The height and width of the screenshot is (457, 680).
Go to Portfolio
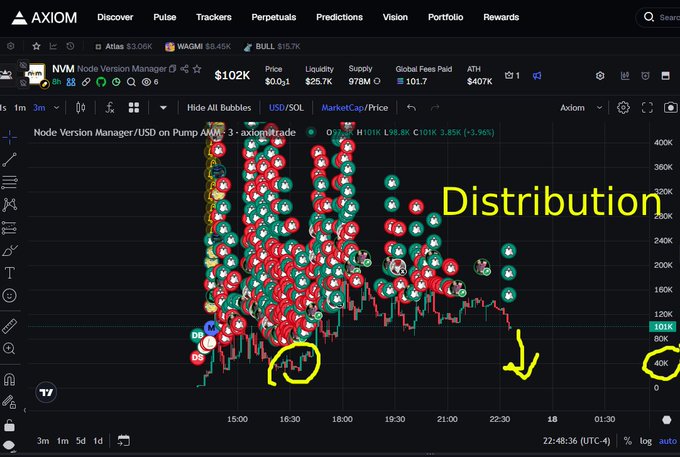click(x=446, y=17)
